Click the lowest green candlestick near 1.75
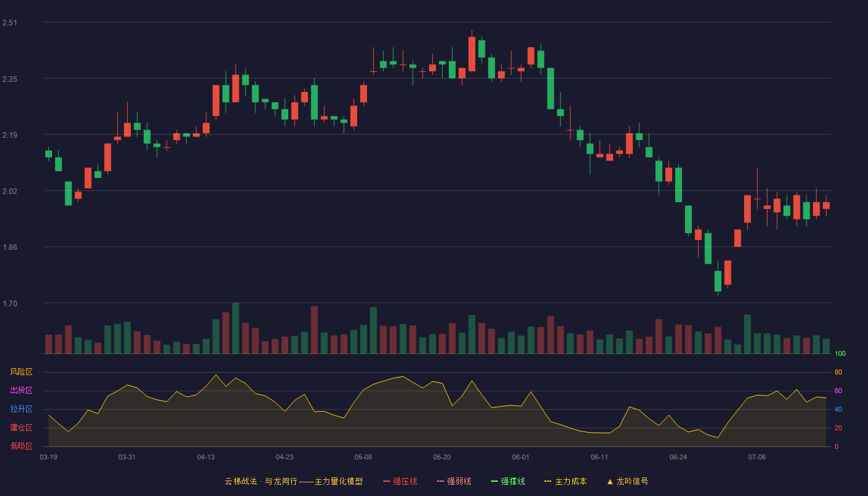 pos(718,281)
